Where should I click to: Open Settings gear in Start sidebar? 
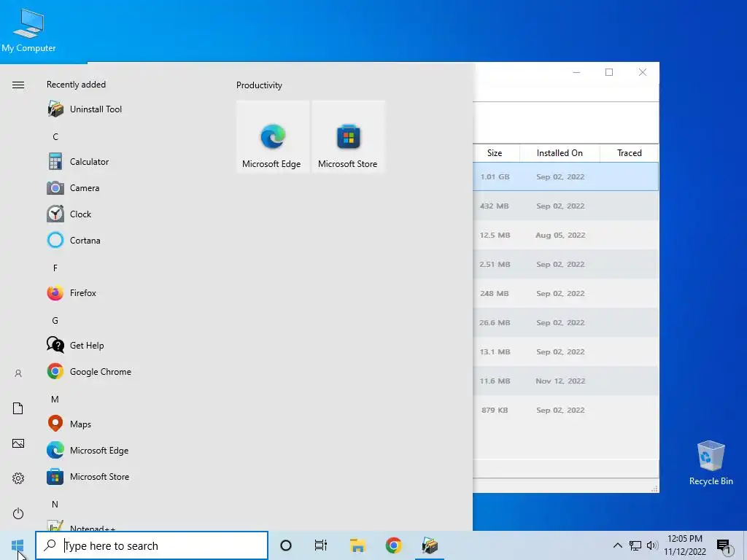click(x=18, y=478)
